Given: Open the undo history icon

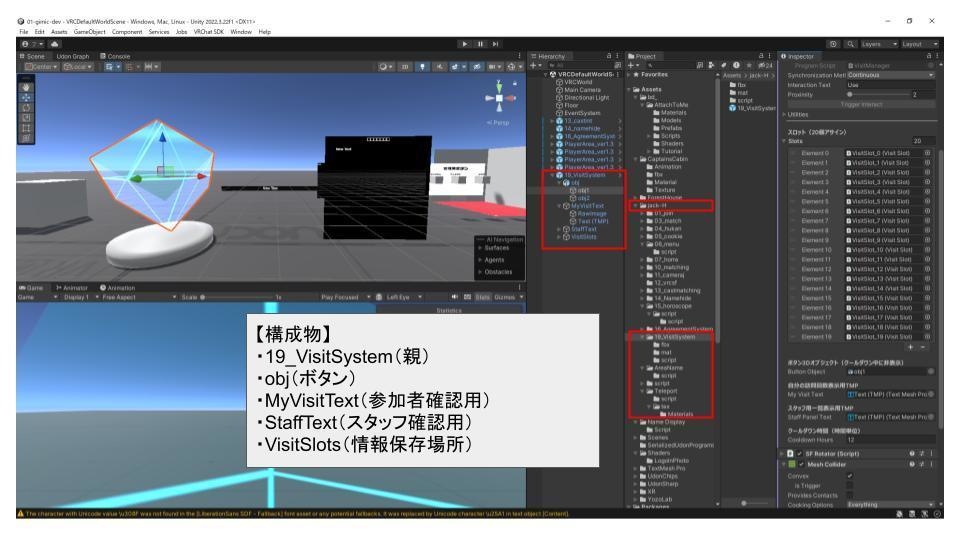Looking at the screenshot, I should click(x=833, y=44).
